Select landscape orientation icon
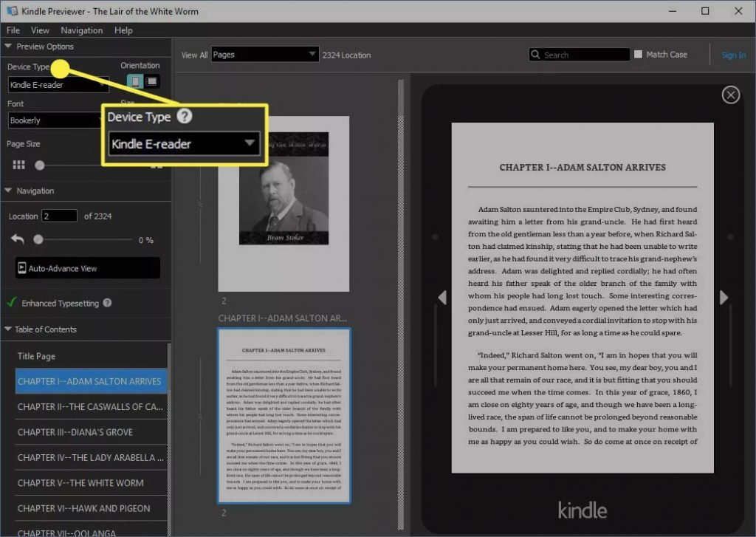This screenshot has width=756, height=537. 152,81
